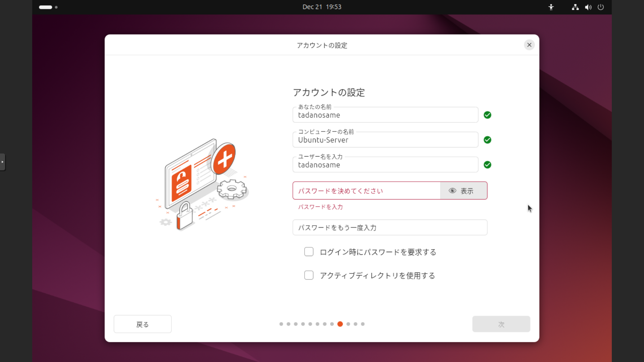Toggle password visibility with 表示 button
The width and height of the screenshot is (644, 362).
[x=463, y=191]
